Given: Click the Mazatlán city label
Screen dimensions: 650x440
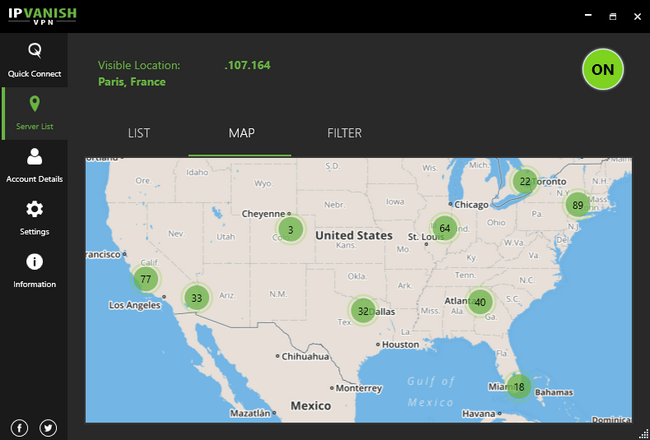Looking at the screenshot, I should click(x=250, y=413).
